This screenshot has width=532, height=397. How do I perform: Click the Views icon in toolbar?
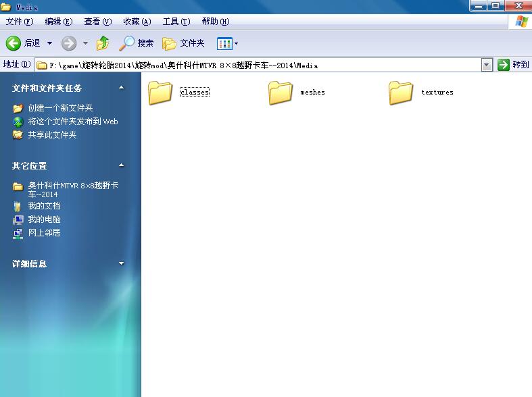point(224,43)
